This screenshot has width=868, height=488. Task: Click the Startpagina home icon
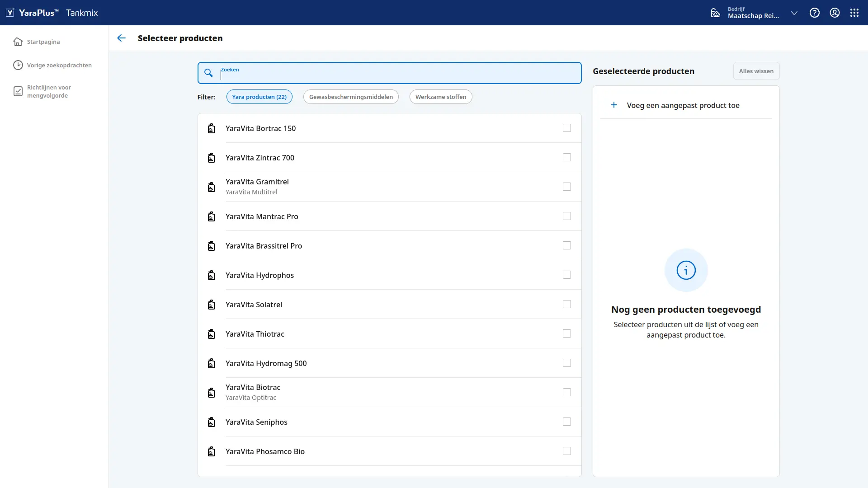click(18, 42)
